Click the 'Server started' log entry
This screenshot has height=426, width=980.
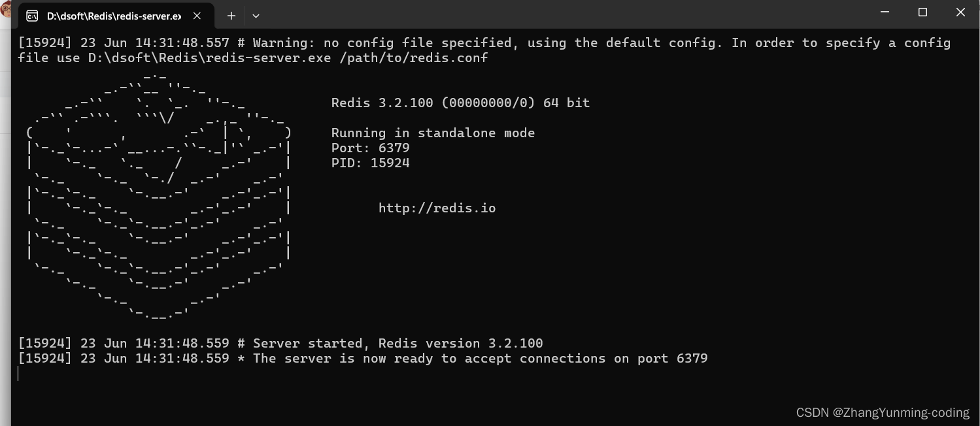coord(281,343)
